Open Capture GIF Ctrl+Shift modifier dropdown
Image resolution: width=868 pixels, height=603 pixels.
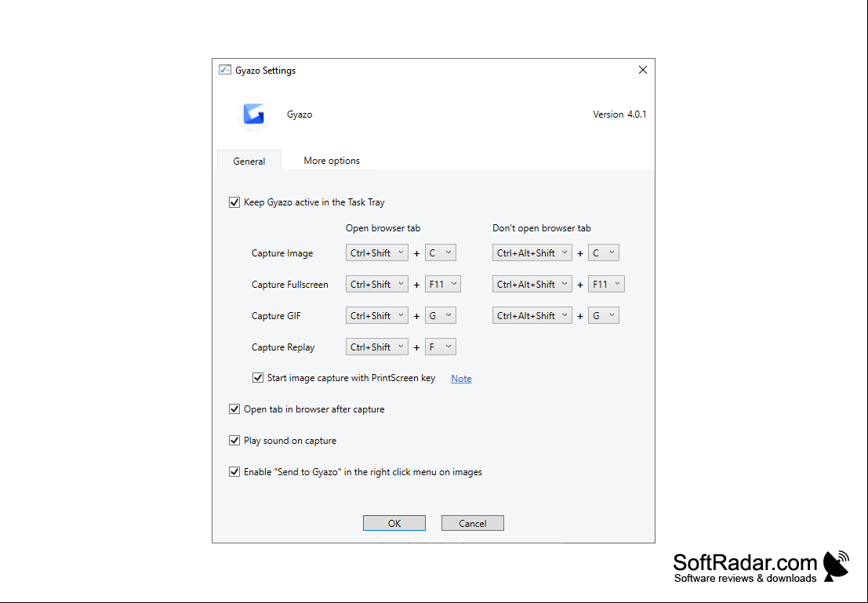[377, 316]
